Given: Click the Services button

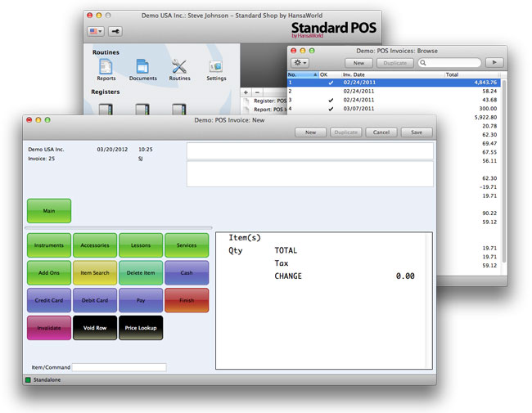Looking at the screenshot, I should pos(187,245).
